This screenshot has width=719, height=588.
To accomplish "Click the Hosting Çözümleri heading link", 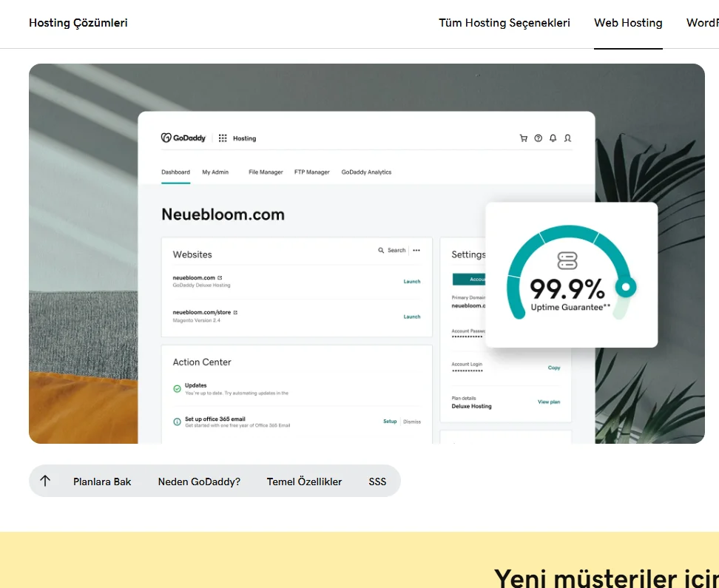I will tap(78, 23).
